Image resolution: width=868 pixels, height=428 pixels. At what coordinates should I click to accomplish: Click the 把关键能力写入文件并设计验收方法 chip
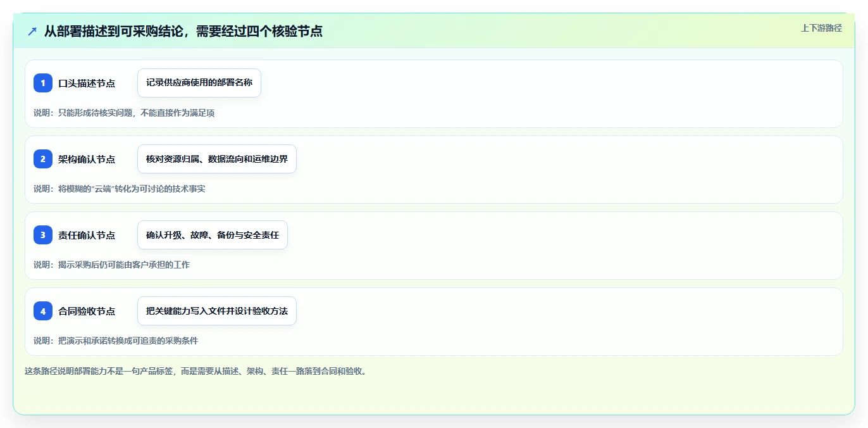point(217,311)
